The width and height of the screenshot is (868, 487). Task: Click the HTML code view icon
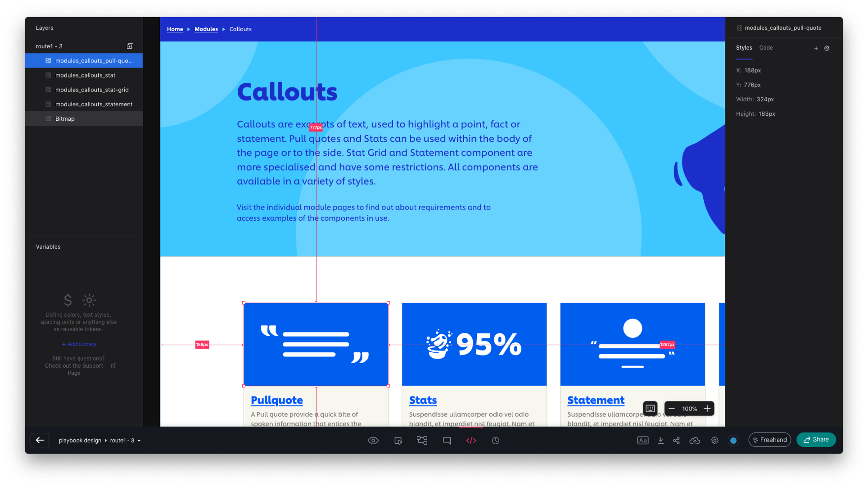click(x=470, y=441)
